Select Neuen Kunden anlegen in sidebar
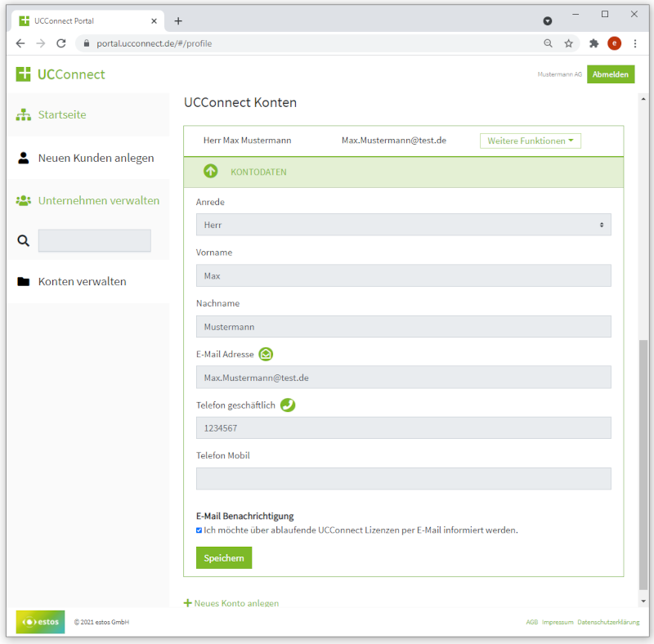The image size is (654, 644). (x=96, y=158)
